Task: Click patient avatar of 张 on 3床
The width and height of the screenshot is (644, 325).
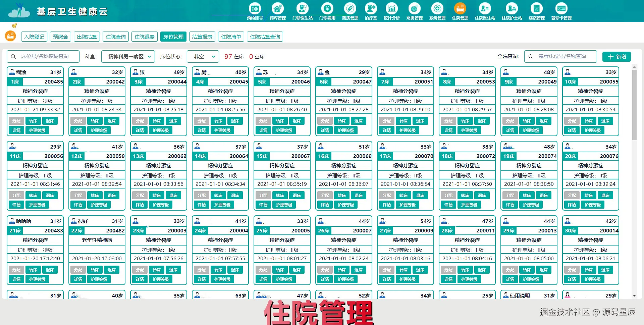Action: point(136,72)
